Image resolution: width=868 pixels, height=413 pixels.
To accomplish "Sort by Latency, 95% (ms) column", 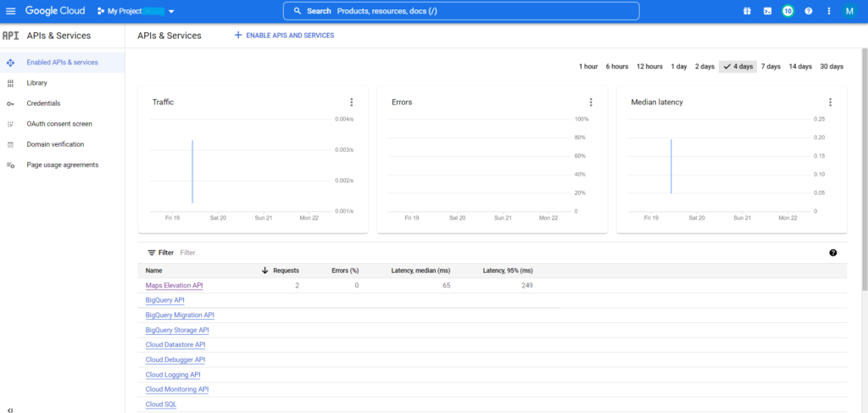I will click(508, 271).
